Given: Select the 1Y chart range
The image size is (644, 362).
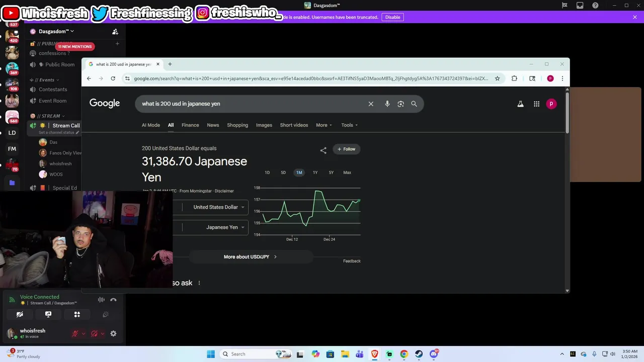Looking at the screenshot, I should [315, 172].
